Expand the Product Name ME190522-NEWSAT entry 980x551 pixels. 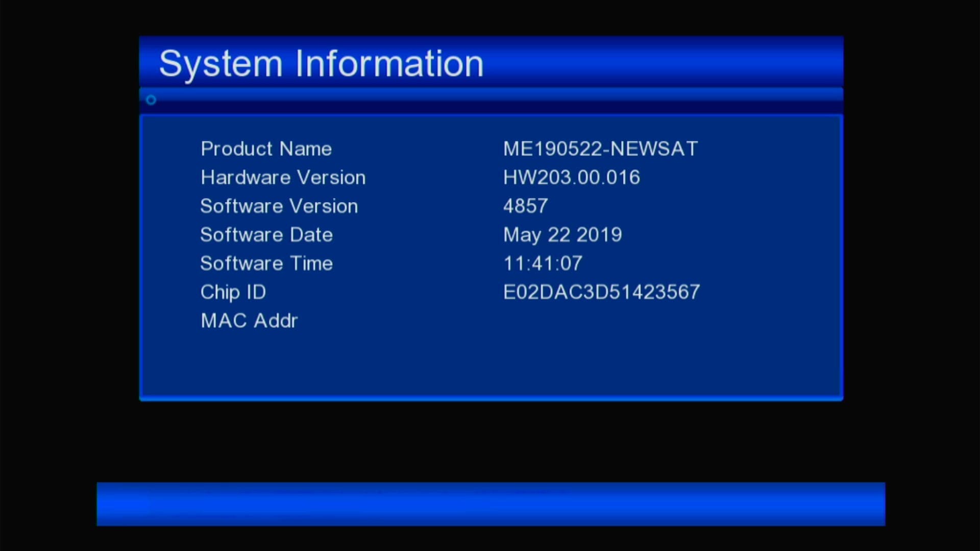tap(600, 148)
